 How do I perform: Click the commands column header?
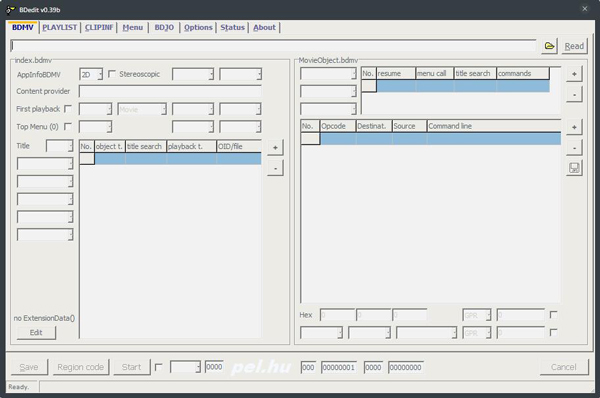[x=523, y=73]
